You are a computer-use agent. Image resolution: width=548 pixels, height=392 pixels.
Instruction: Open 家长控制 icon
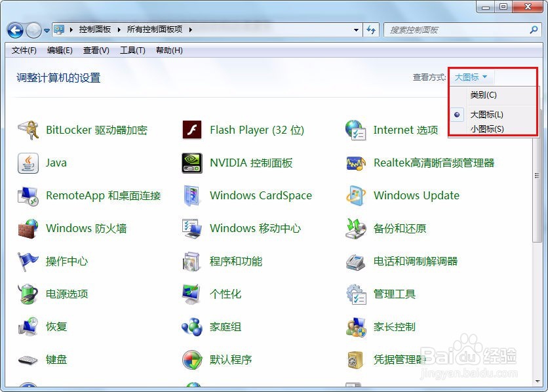point(355,327)
